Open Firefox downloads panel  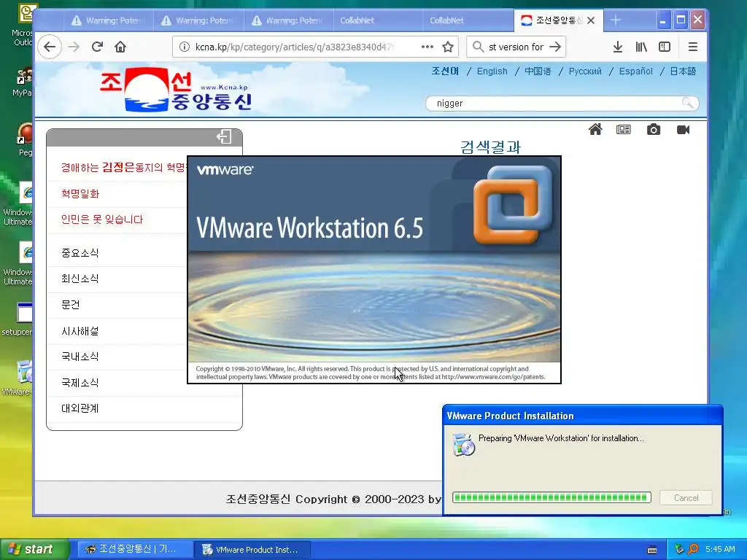tap(617, 47)
